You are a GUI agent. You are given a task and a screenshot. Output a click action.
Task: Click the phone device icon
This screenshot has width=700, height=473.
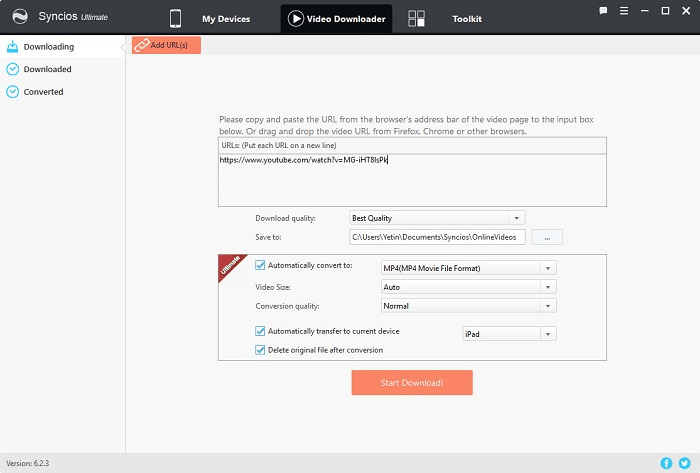coord(175,18)
